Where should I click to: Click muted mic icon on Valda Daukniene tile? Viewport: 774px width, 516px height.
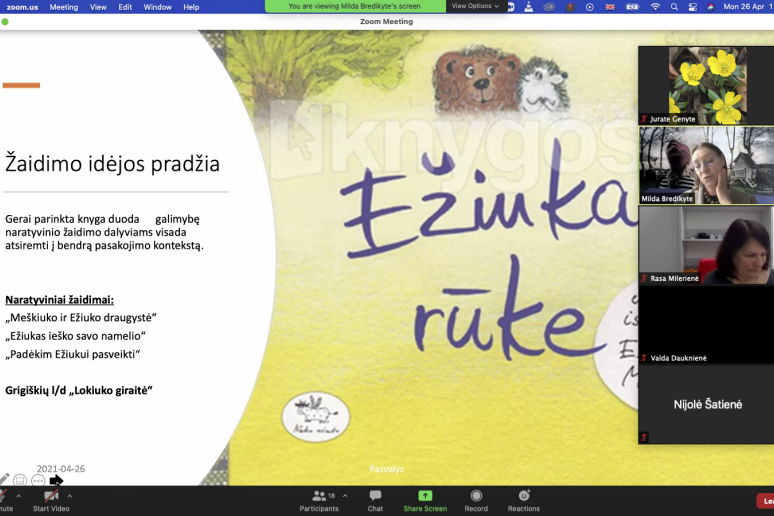pos(644,358)
